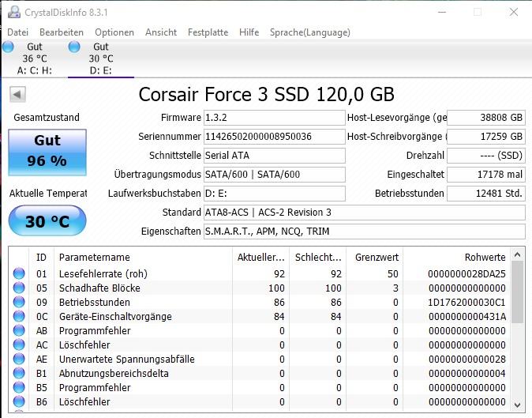The image size is (532, 418).
Task: Click the Aktueller... column header
Action: pyautogui.click(x=260, y=257)
